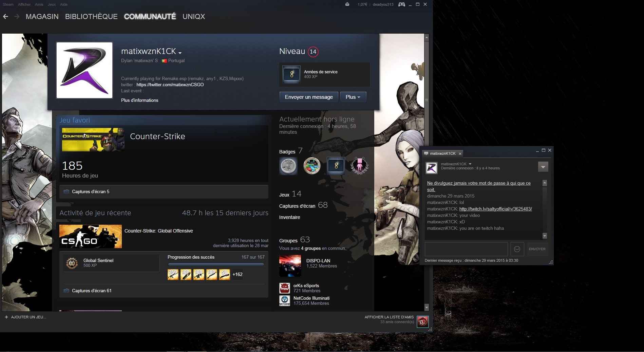This screenshot has height=352, width=644.
Task: Open the NetCode Illuminati group avatar
Action: point(285,301)
